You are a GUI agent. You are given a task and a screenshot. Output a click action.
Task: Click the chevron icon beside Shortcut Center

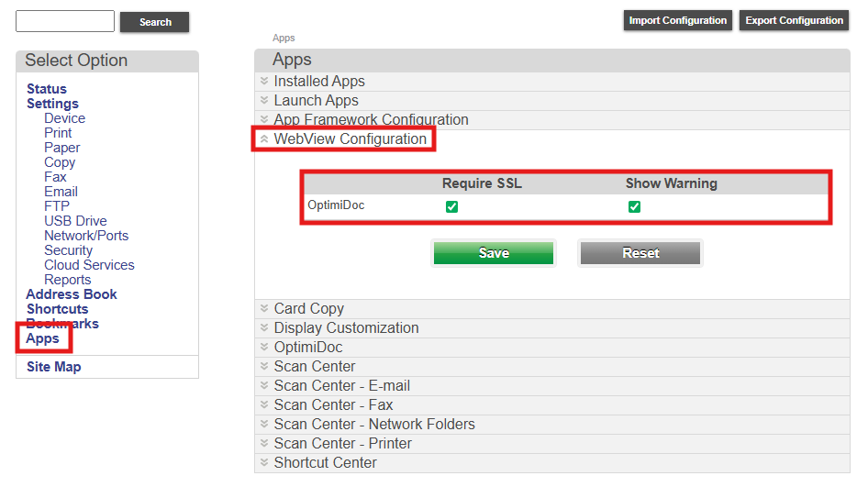[264, 463]
